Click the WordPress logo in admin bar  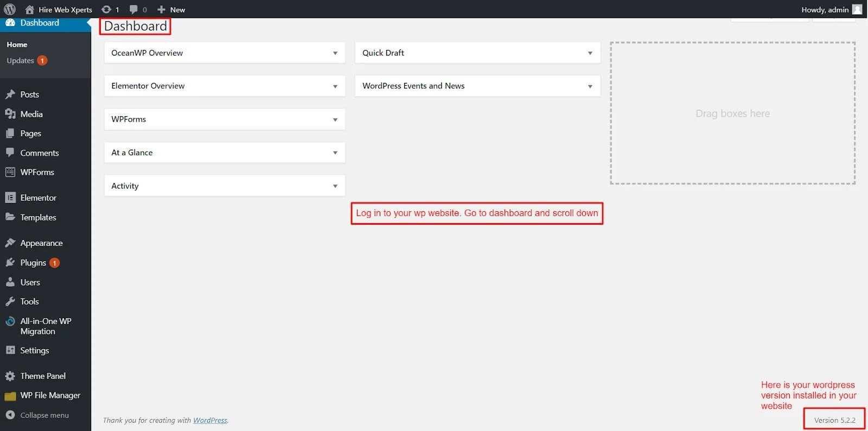click(x=10, y=9)
